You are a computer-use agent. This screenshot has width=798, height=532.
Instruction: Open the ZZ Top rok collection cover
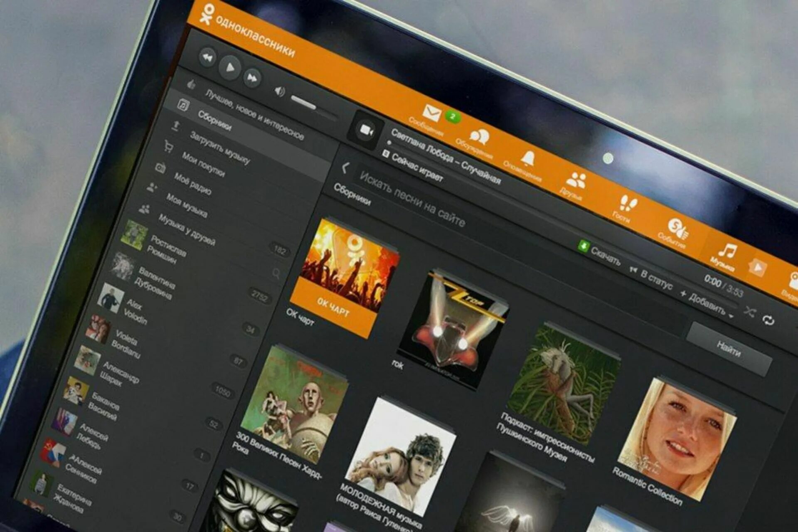point(453,330)
